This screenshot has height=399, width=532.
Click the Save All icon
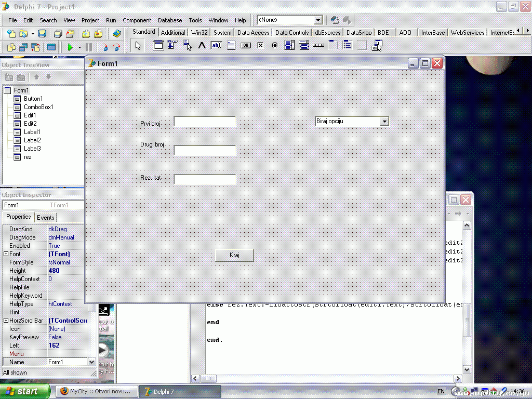pos(58,34)
